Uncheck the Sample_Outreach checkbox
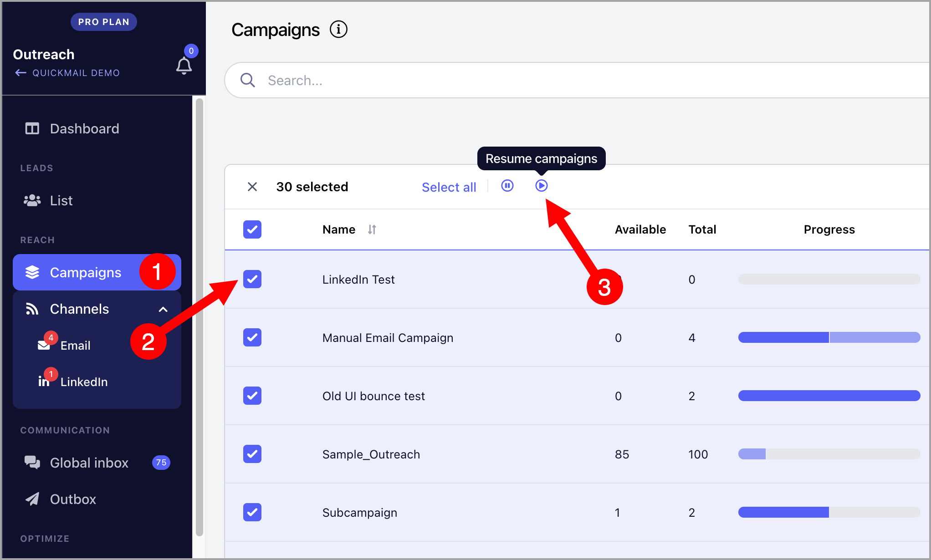 (x=252, y=454)
